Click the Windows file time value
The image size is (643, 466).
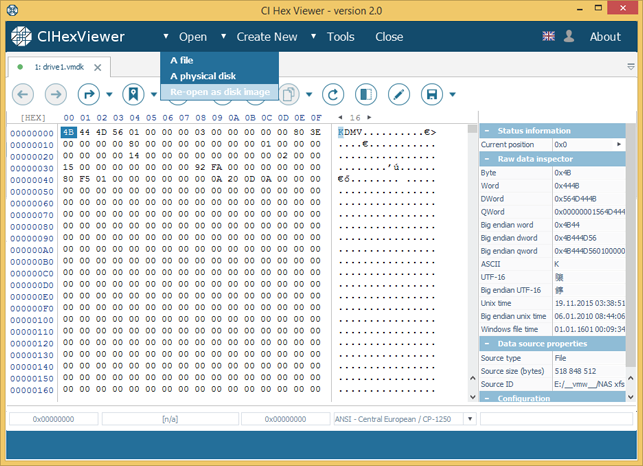[x=590, y=329]
